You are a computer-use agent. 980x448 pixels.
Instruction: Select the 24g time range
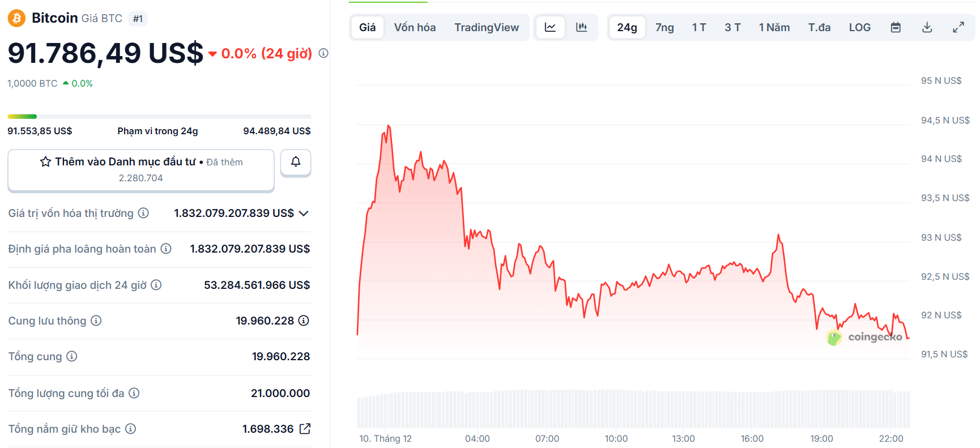tap(627, 27)
